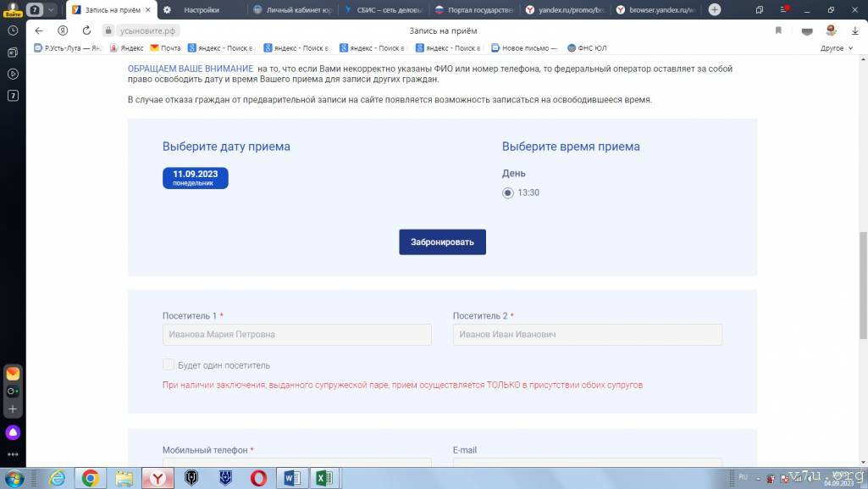
Task: Check the 'Будет один посетитель' checkbox
Action: tap(168, 365)
